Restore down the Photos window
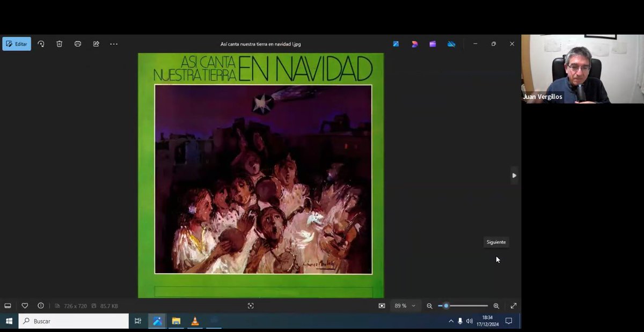This screenshot has width=644, height=332. 494,44
